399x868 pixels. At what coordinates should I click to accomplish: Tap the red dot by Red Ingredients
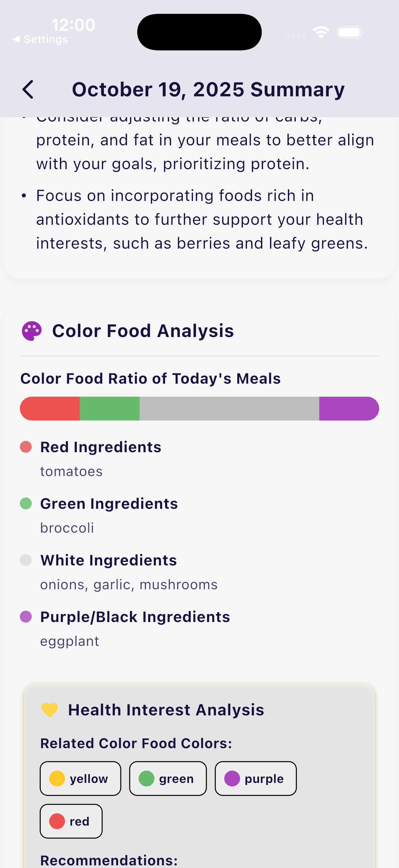click(x=26, y=447)
